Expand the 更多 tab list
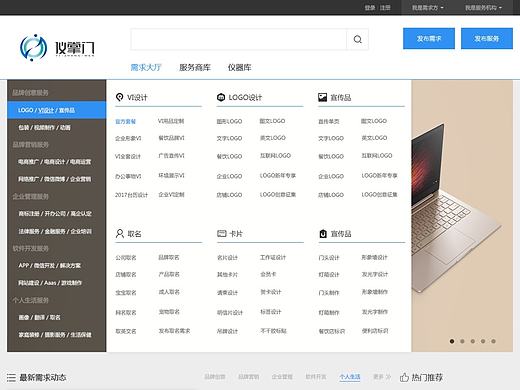520x390 pixels. (382, 377)
